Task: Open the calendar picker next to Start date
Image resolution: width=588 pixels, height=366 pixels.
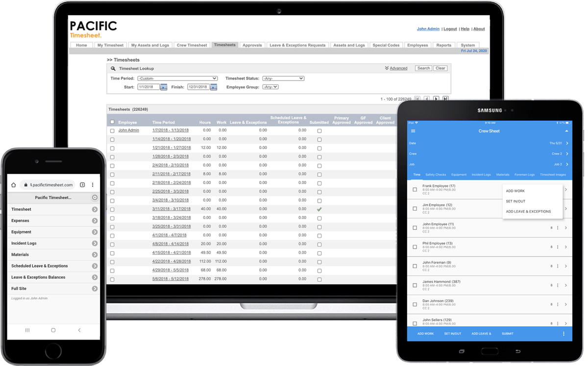Action: tap(164, 87)
